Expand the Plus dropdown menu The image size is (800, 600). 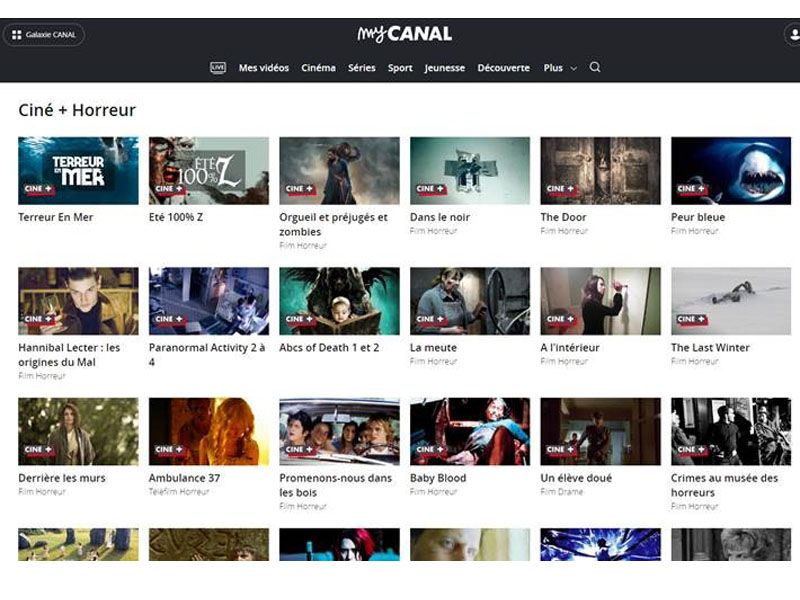click(560, 68)
